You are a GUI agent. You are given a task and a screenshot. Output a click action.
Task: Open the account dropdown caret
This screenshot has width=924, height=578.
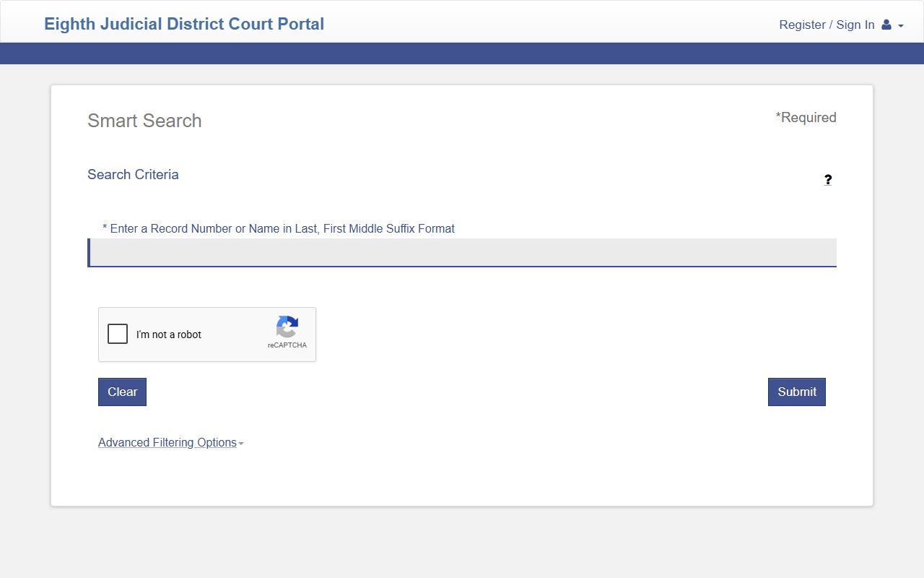point(901,25)
